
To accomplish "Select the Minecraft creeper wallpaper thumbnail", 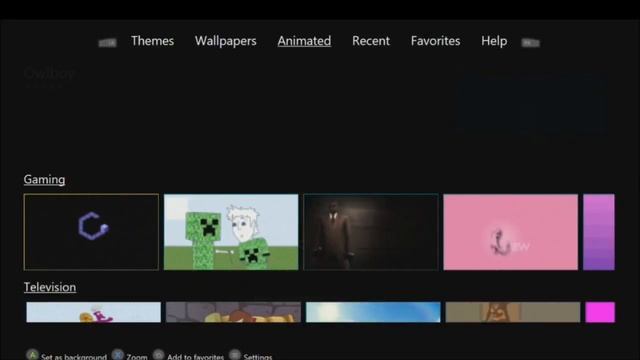I will pyautogui.click(x=231, y=232).
